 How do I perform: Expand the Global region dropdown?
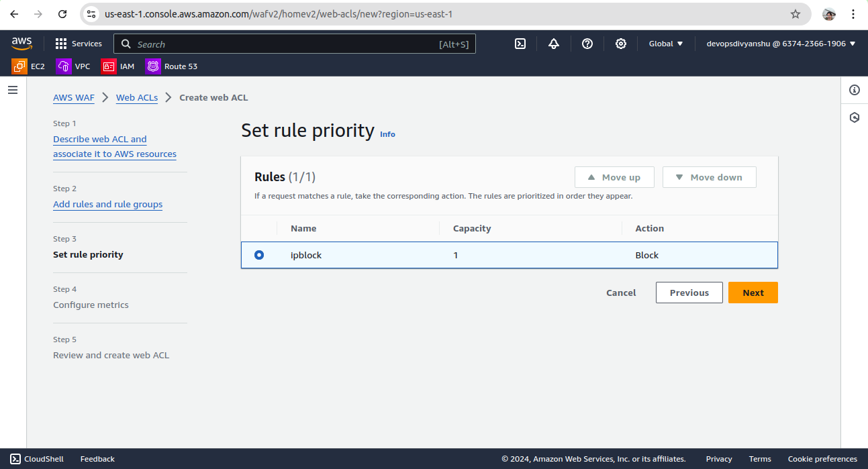665,44
